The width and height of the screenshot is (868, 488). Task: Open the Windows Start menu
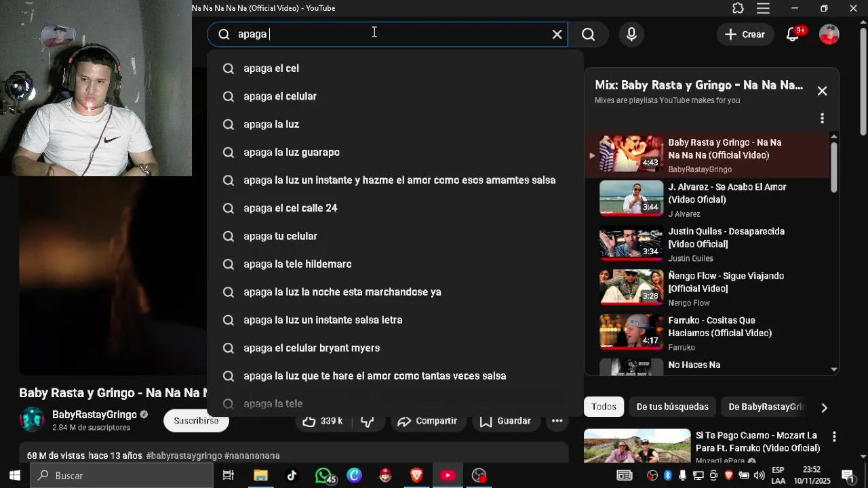14,475
